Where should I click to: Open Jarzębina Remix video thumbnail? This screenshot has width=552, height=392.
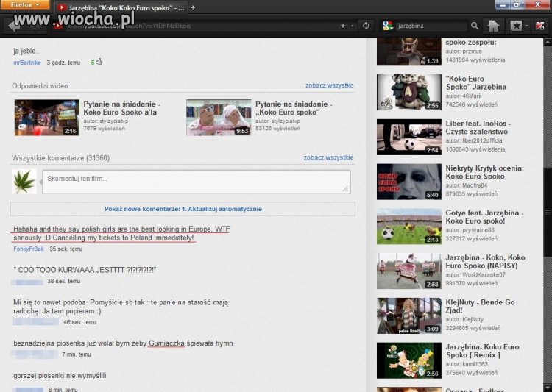click(x=408, y=360)
